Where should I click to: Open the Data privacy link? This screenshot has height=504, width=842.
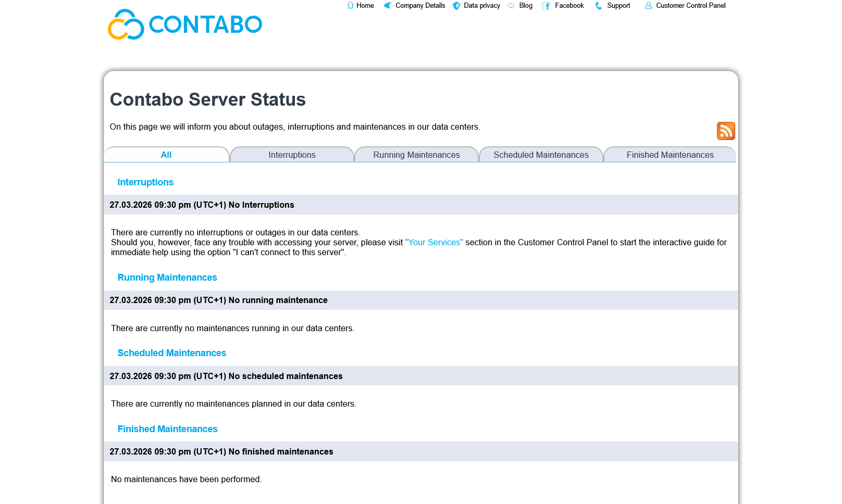(x=482, y=6)
